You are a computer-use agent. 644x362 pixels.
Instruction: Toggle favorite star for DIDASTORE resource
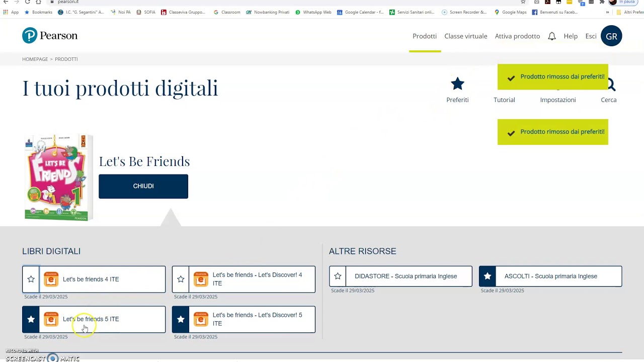click(338, 276)
